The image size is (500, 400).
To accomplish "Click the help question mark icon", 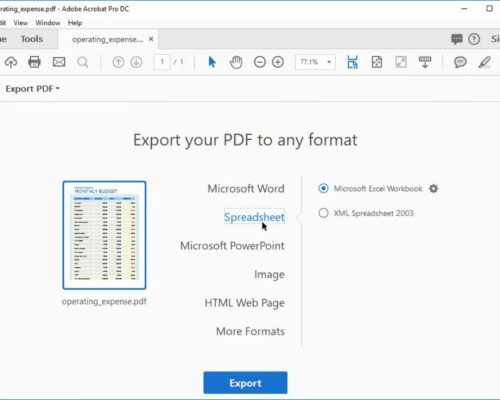I will pos(474,39).
